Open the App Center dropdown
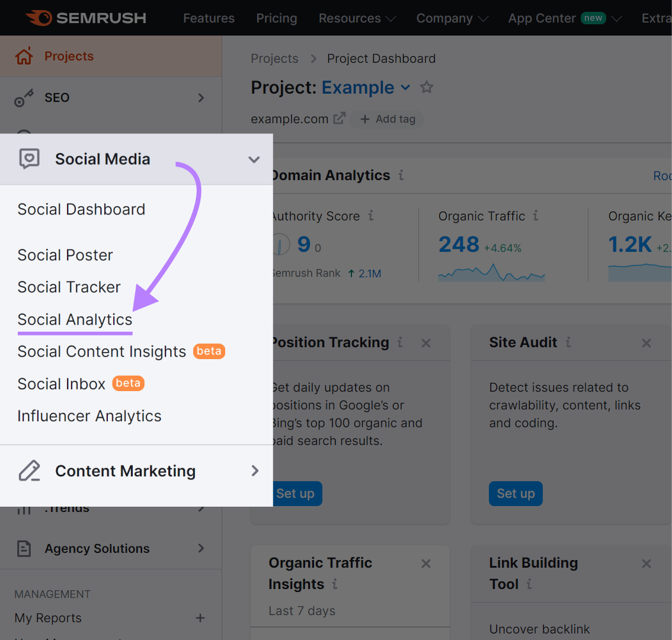 565,18
